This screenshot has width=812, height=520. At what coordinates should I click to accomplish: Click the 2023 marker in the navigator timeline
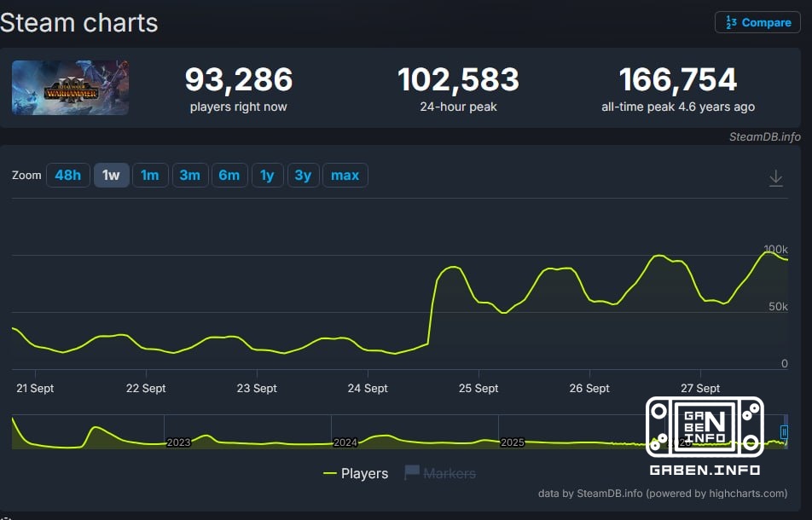(x=178, y=442)
